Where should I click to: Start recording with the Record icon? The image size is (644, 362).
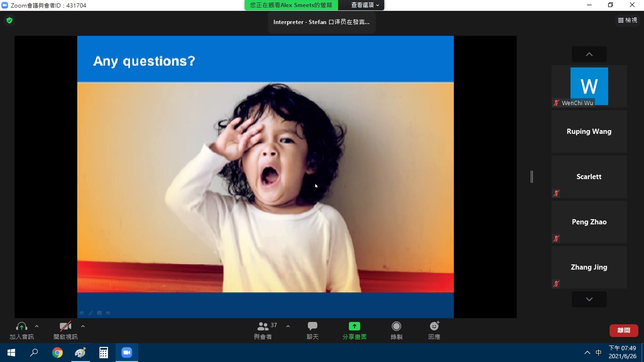(x=396, y=327)
